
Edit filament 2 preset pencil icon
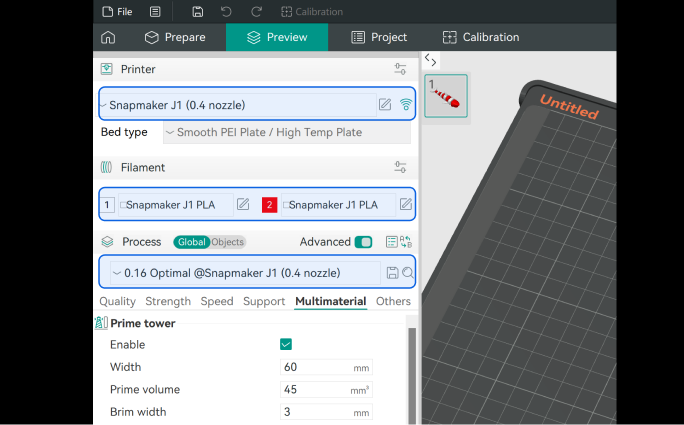pos(406,204)
